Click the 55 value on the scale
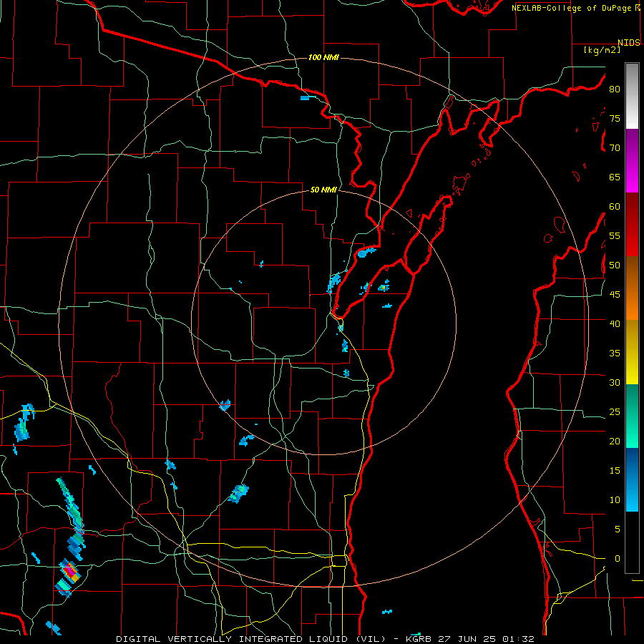Viewport: 644px width, 644px height. [x=615, y=236]
